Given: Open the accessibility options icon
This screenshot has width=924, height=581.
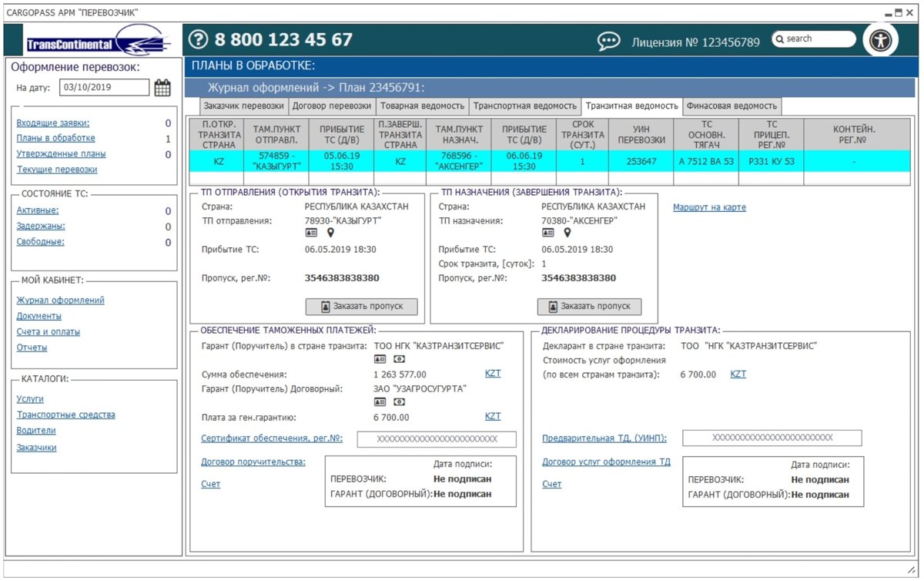Looking at the screenshot, I should coord(880,40).
